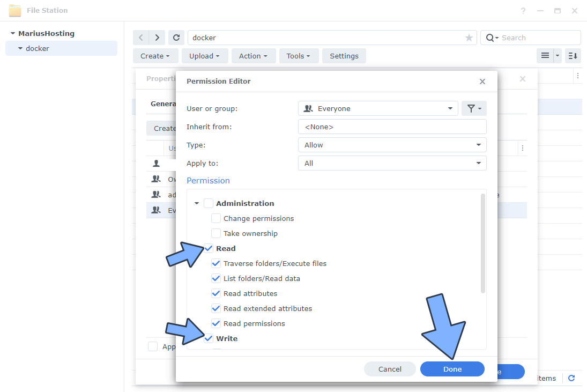Enable the Change permissions checkbox
This screenshot has height=392, width=587.
[216, 218]
